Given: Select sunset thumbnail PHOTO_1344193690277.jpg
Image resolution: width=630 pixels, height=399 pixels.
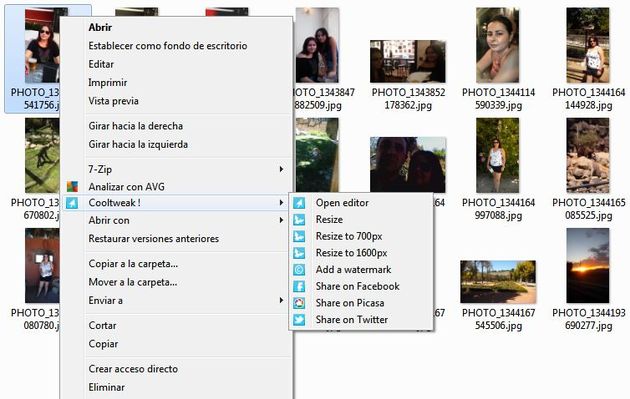Looking at the screenshot, I should click(588, 266).
